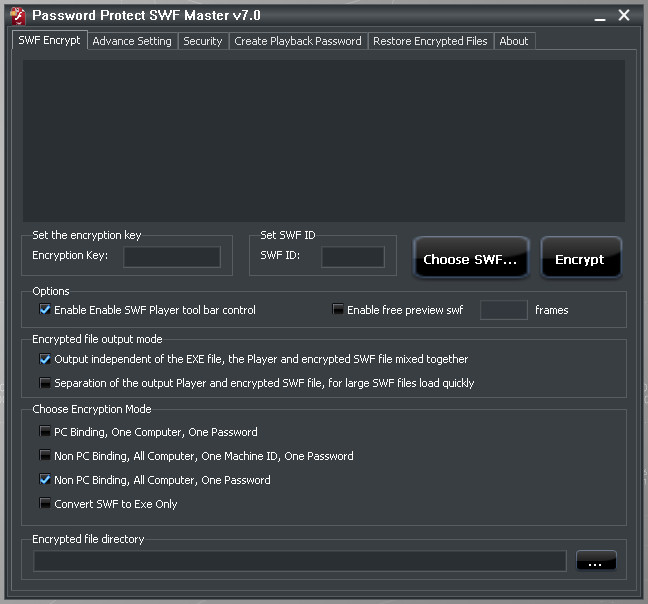Image resolution: width=648 pixels, height=604 pixels.
Task: Toggle Non PC Binding, All Computer, One Password
Action: point(45,479)
